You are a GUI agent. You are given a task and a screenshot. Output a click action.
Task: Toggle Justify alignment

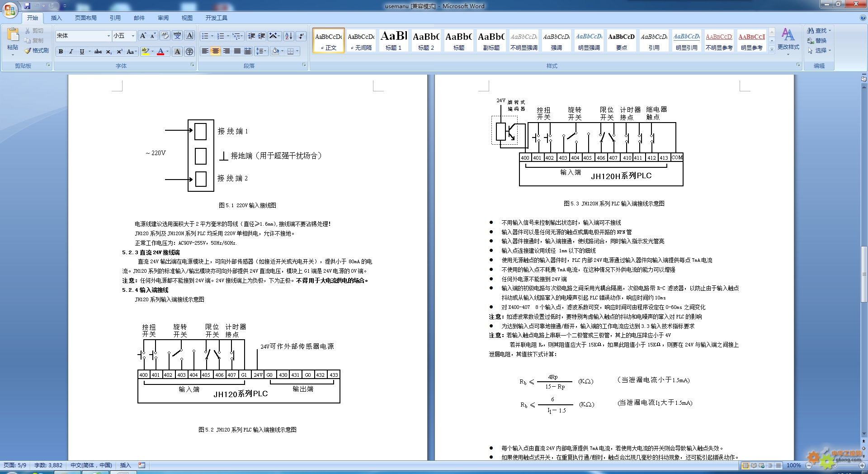[x=237, y=51]
